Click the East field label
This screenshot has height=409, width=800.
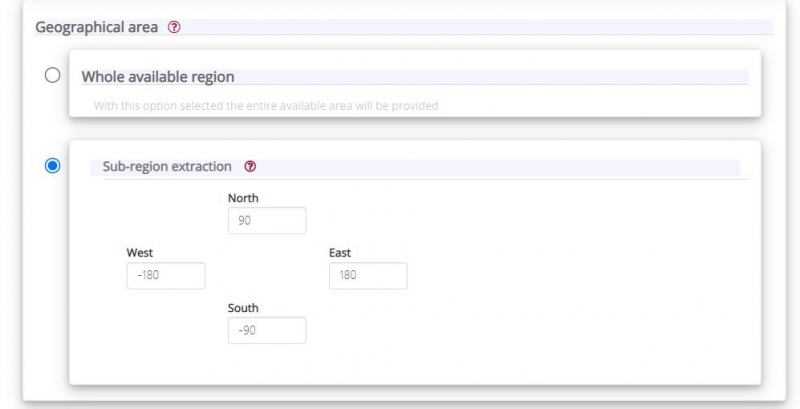[339, 253]
